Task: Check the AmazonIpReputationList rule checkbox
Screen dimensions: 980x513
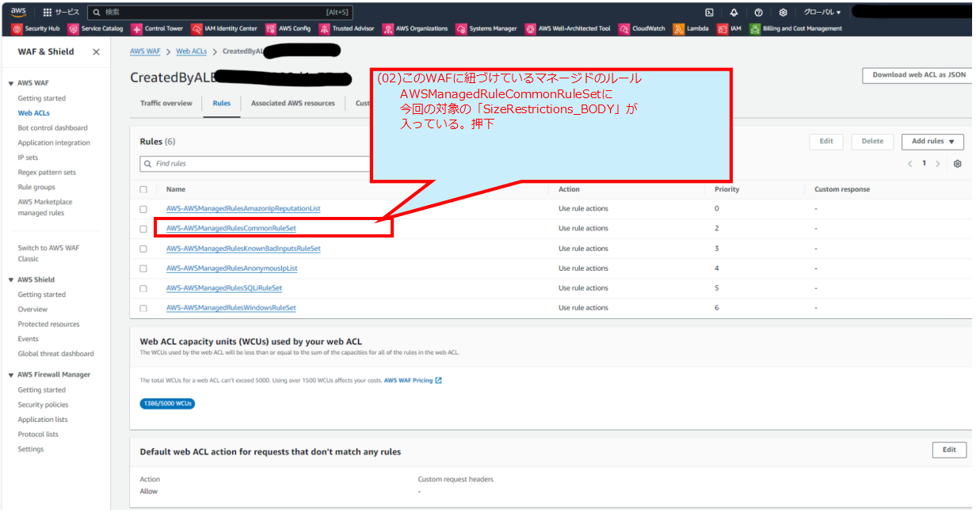Action: point(143,209)
